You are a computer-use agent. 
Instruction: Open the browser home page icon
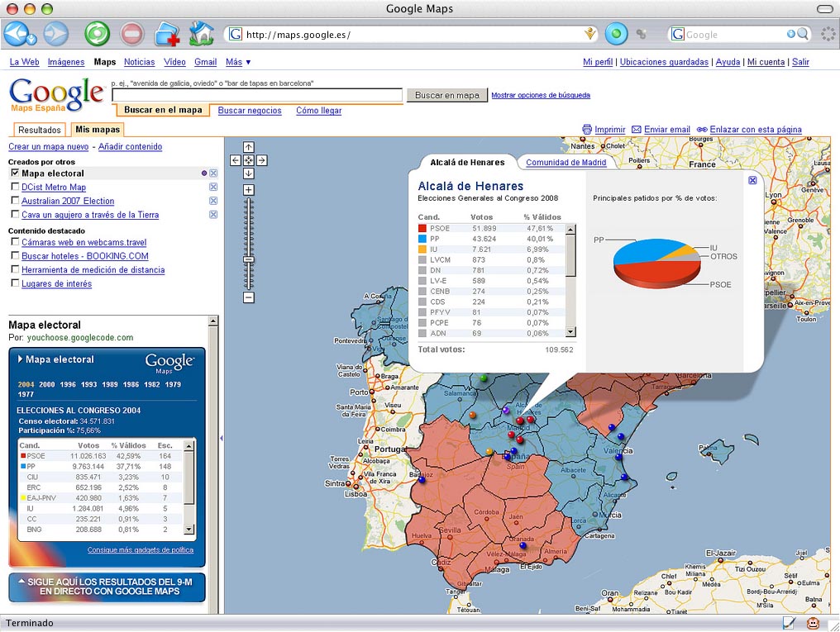202,34
